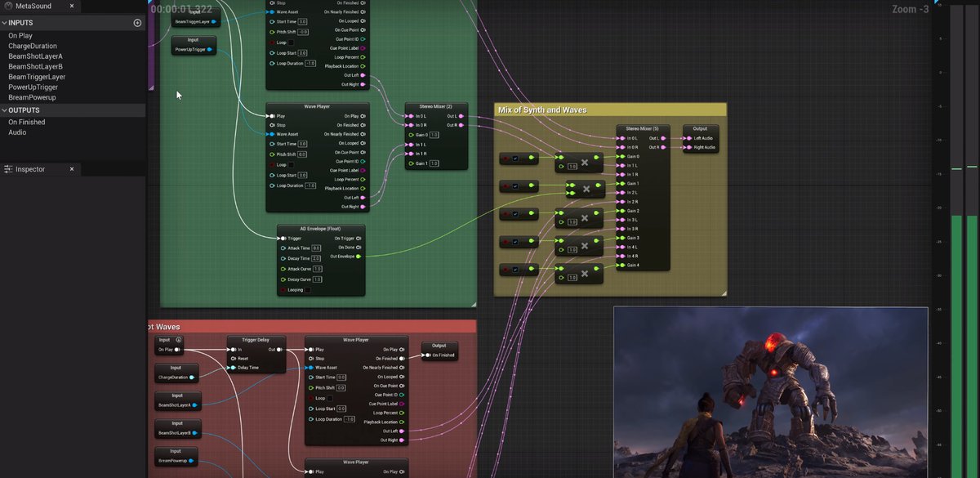Edit the Decay Time value on AD Envelope
Screen dimensions: 980x478
(316, 258)
